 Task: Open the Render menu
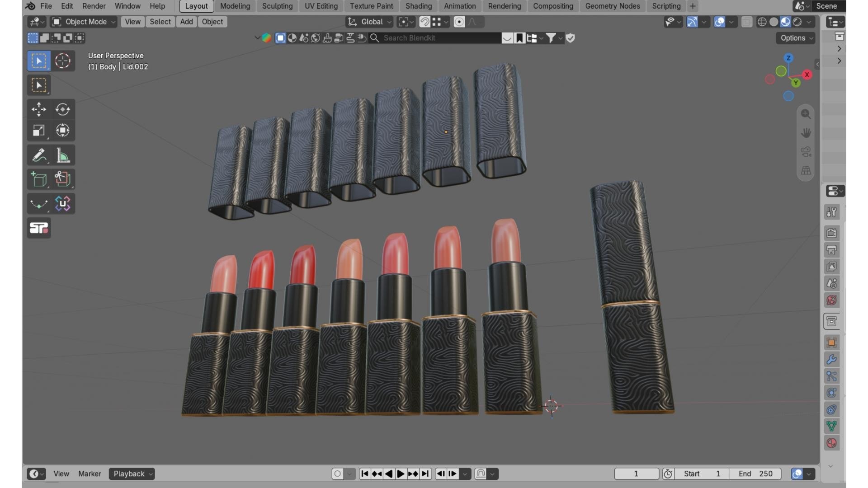point(94,6)
